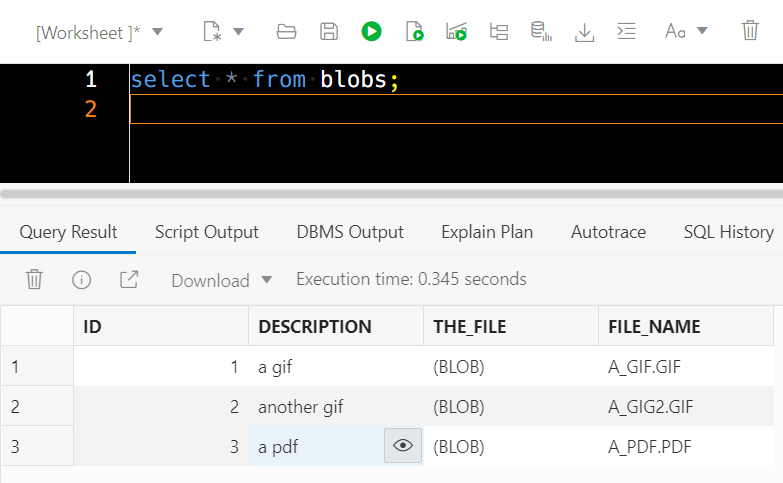Save the worksheet with floppy disk icon
783x483 pixels.
(x=329, y=31)
